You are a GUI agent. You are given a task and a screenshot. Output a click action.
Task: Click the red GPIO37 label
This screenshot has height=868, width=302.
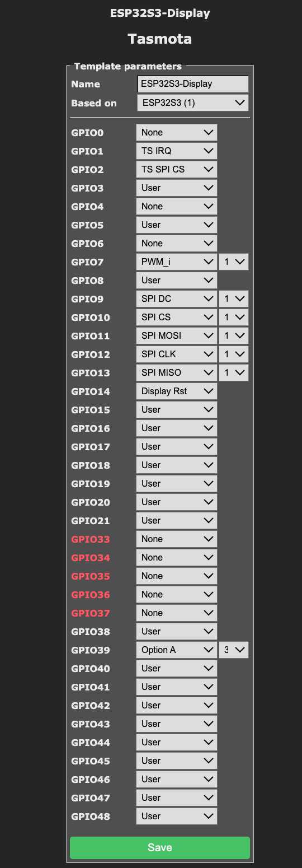pyautogui.click(x=91, y=614)
